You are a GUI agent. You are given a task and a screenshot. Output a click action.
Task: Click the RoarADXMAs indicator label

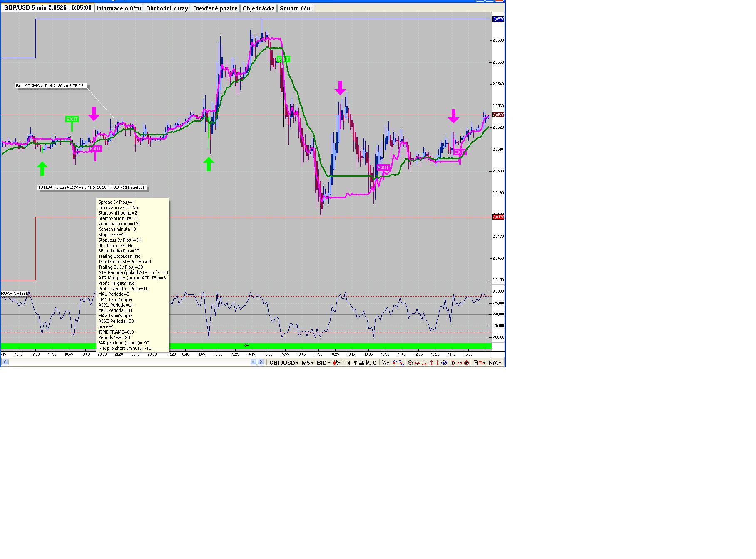[x=50, y=86]
